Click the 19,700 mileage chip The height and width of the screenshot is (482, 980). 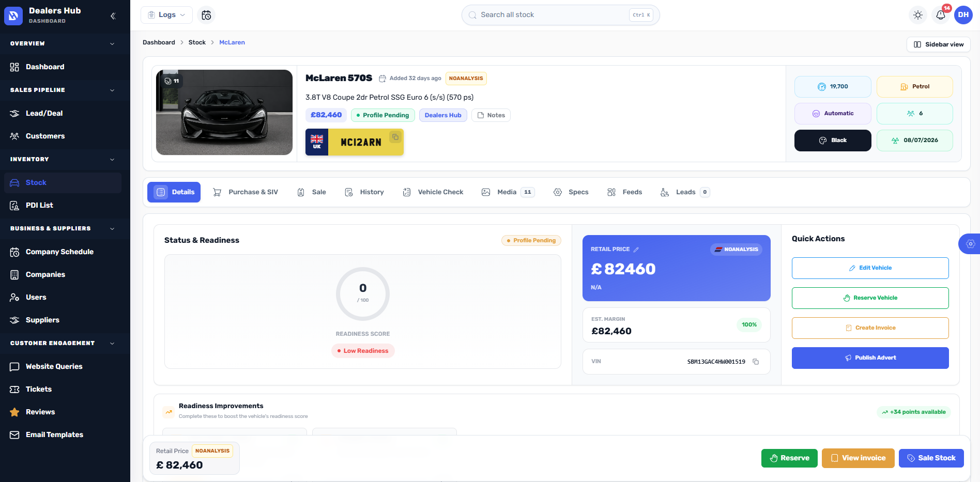tap(833, 87)
